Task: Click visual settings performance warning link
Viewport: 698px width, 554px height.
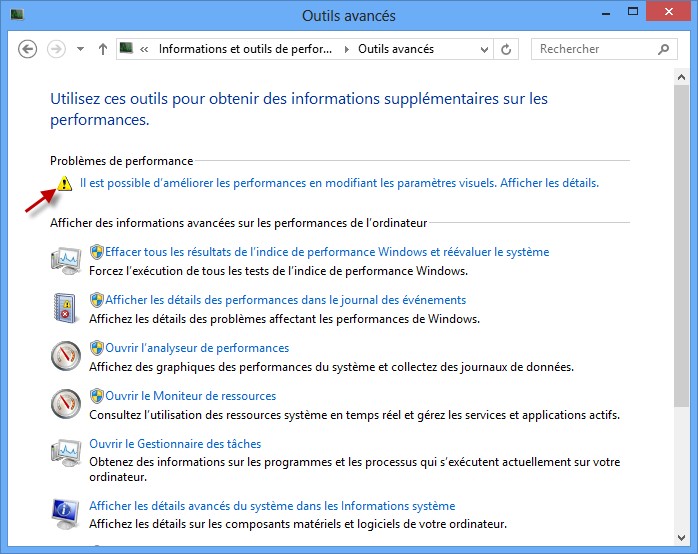Action: point(339,183)
